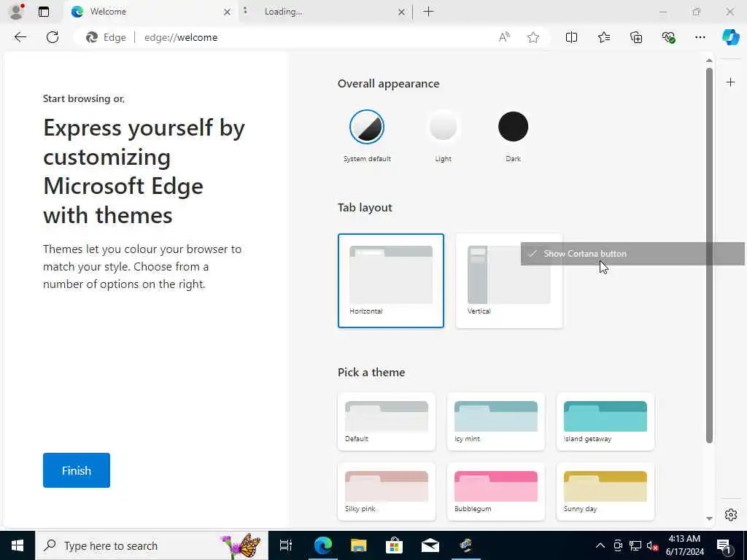Click the Edge site info chip
The image size is (747, 560).
pos(106,37)
